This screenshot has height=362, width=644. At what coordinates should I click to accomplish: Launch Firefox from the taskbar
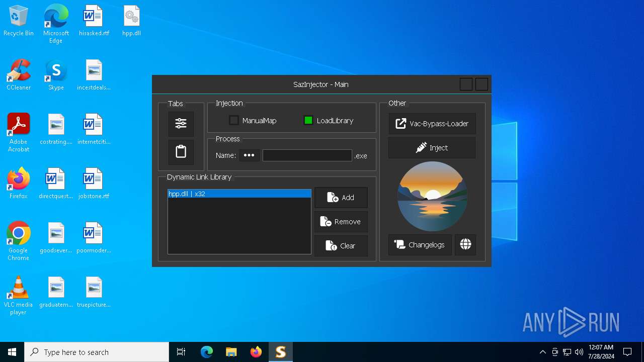[x=256, y=352]
